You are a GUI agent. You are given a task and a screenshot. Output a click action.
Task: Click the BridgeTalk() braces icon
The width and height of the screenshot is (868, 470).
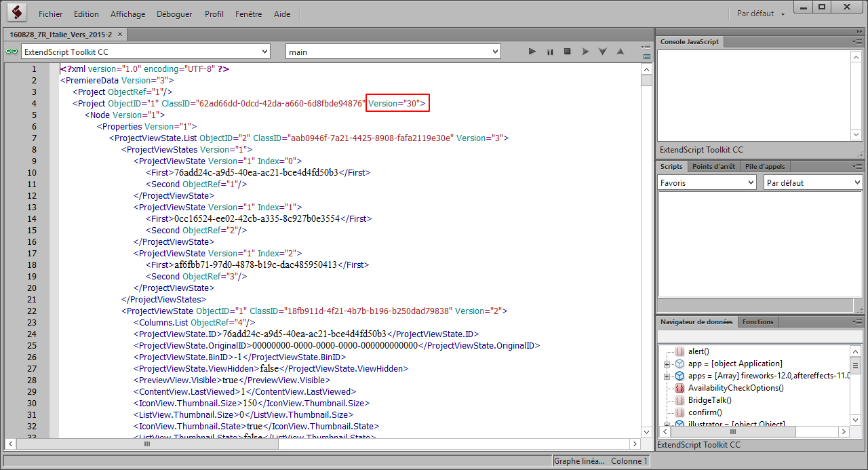(679, 400)
